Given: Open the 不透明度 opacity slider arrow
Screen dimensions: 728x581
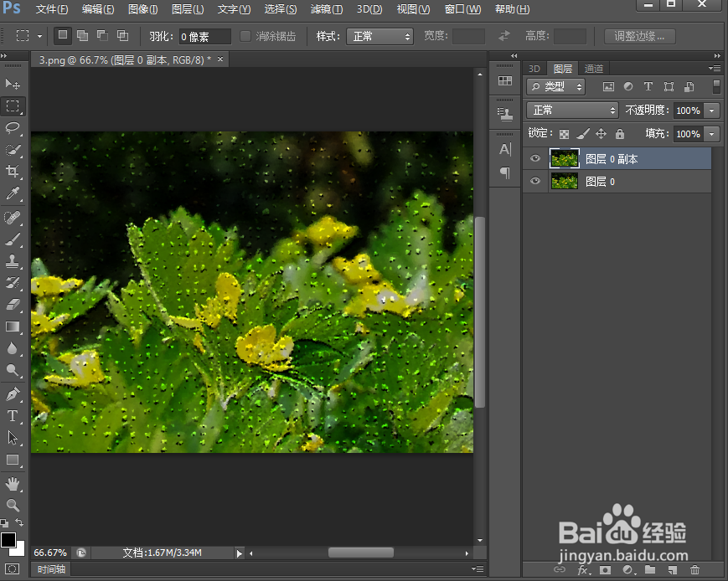Looking at the screenshot, I should pyautogui.click(x=712, y=111).
